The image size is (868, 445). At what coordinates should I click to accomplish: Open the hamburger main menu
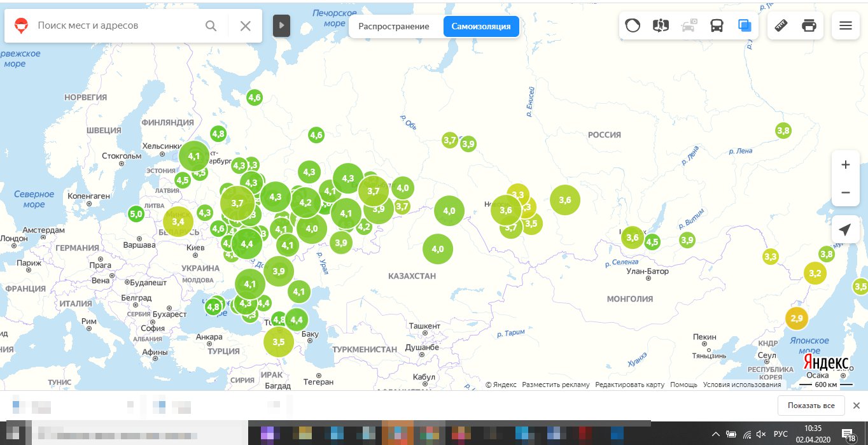pyautogui.click(x=846, y=26)
